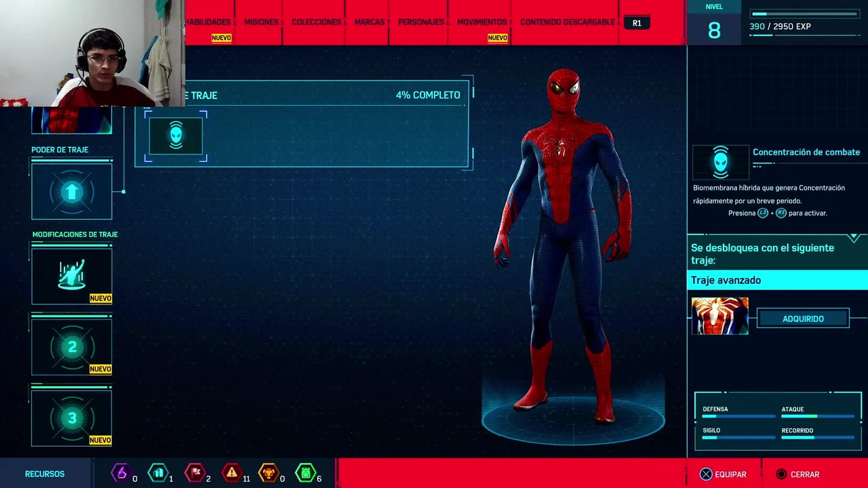868x488 pixels.
Task: Click the red base token icon
Action: [x=195, y=472]
